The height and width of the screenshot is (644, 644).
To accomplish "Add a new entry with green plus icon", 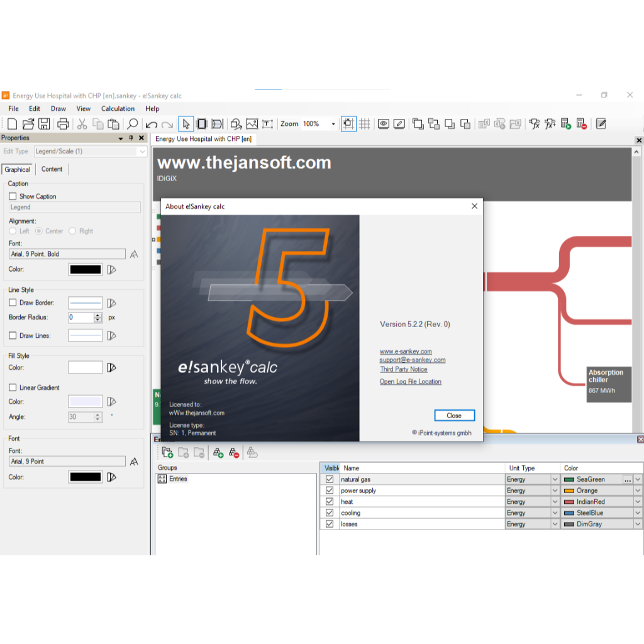I will [x=218, y=453].
